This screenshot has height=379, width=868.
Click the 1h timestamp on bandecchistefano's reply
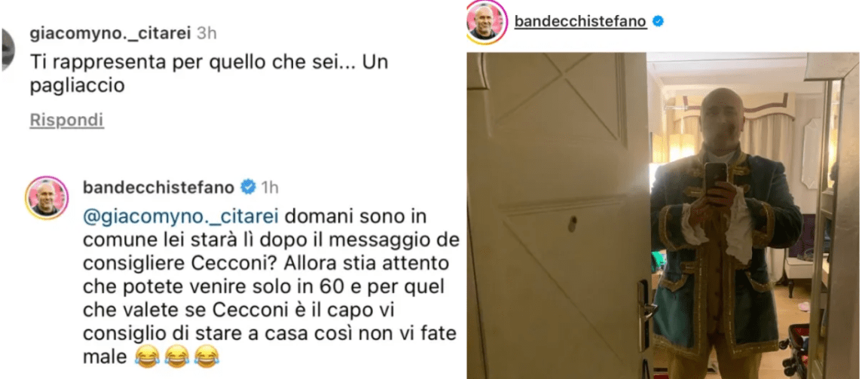click(269, 188)
